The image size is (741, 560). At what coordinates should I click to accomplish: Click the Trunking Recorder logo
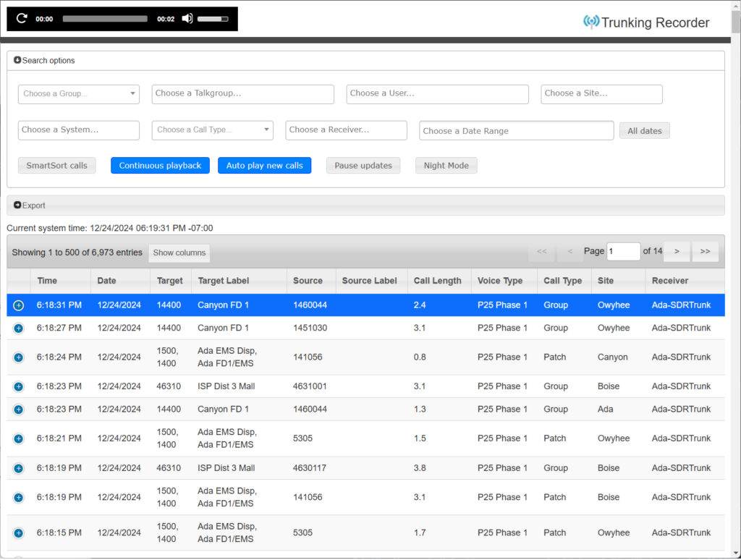pos(646,22)
